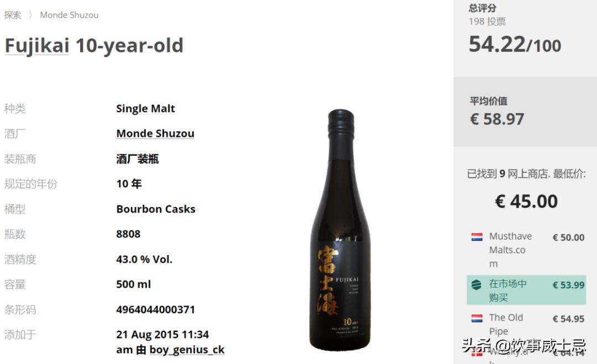Click the green marketplace icon
Viewport: 597px width, 364px height.
[476, 284]
